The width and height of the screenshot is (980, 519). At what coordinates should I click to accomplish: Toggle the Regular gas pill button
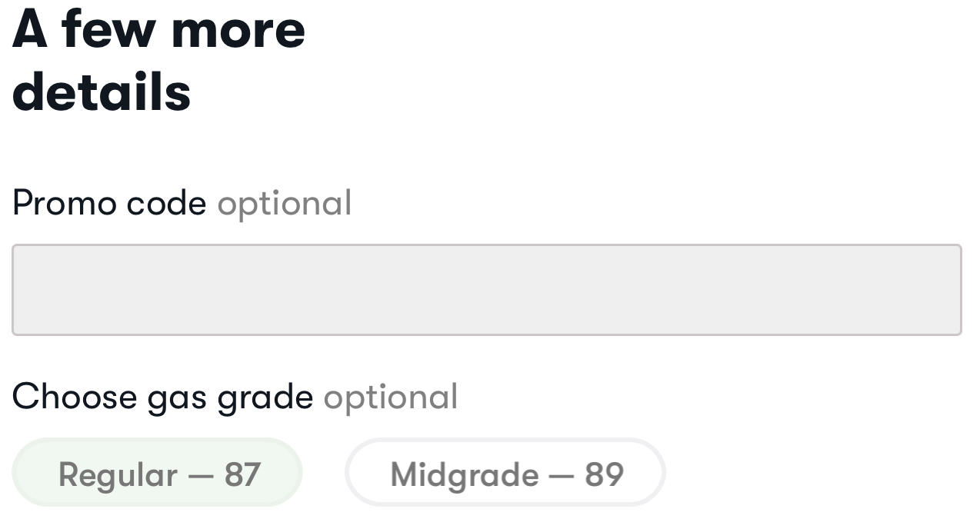(x=158, y=473)
